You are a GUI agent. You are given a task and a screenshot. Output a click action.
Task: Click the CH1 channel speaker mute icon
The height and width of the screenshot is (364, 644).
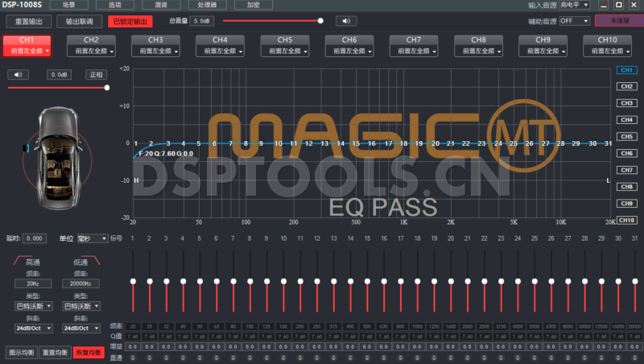tap(18, 75)
